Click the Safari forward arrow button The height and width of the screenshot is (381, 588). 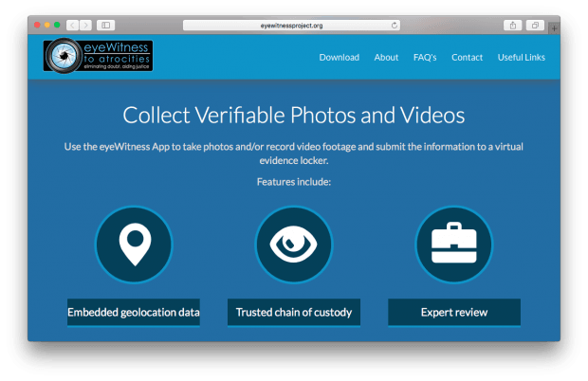tap(85, 25)
